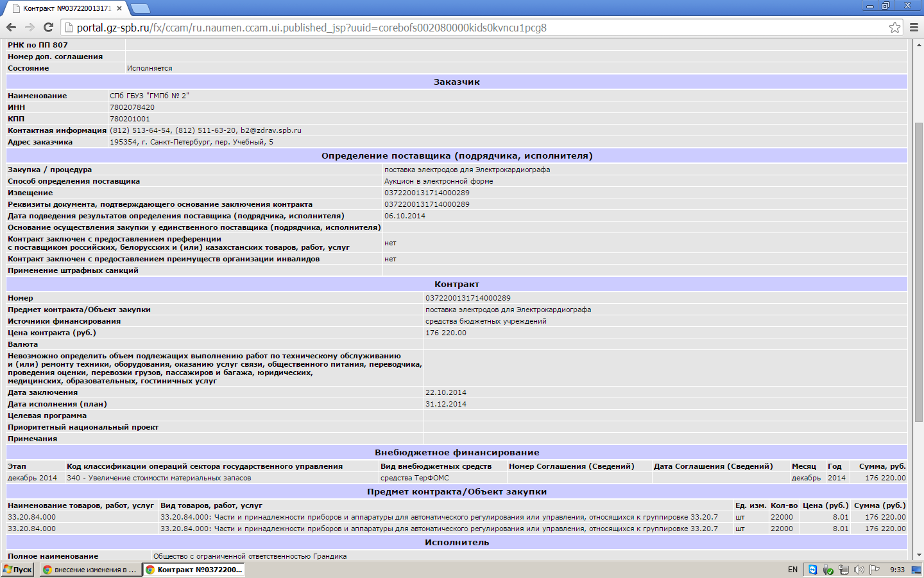Click the Внебюджетное финансирование section header
The height and width of the screenshot is (578, 924).
[457, 453]
